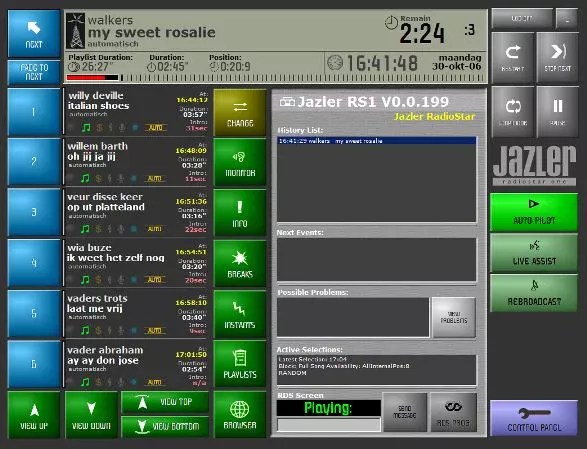The image size is (587, 449).
Task: Click the antenna tower icon beside walkers
Action: coord(76,31)
